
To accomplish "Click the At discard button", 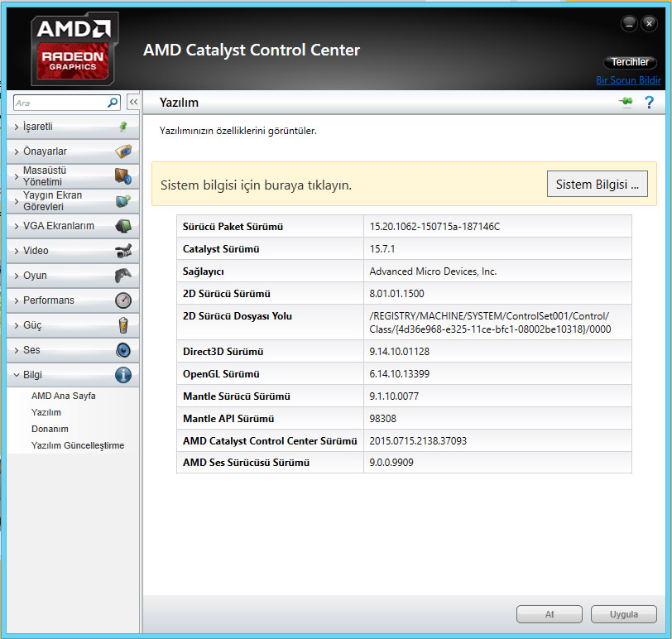I will click(550, 614).
